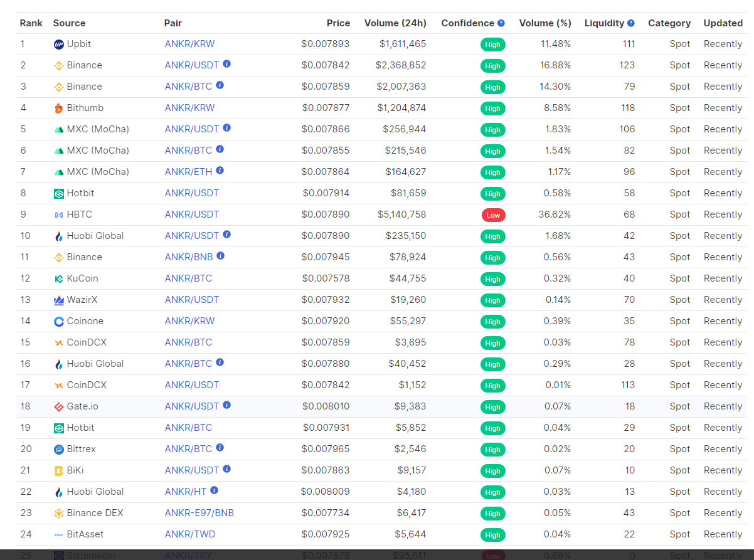This screenshot has height=560, width=754.
Task: Sort by the Pair column header
Action: 173,23
